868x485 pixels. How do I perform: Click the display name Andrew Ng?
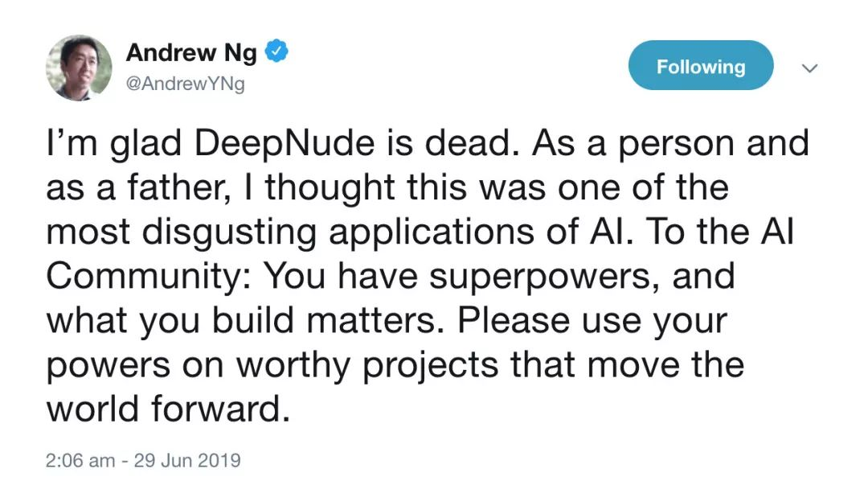[191, 53]
